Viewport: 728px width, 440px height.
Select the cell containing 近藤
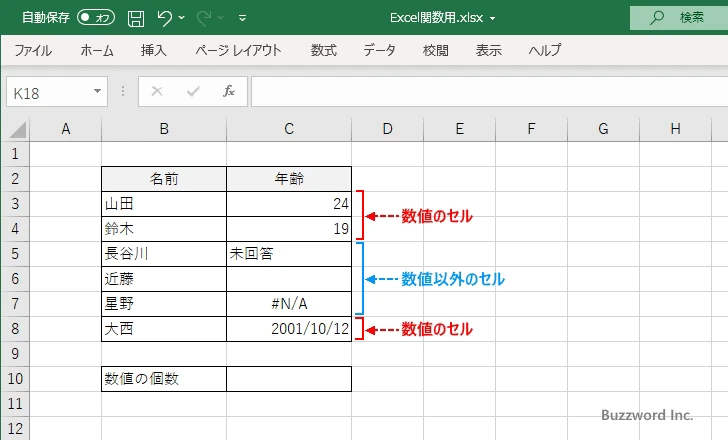pyautogui.click(x=164, y=279)
